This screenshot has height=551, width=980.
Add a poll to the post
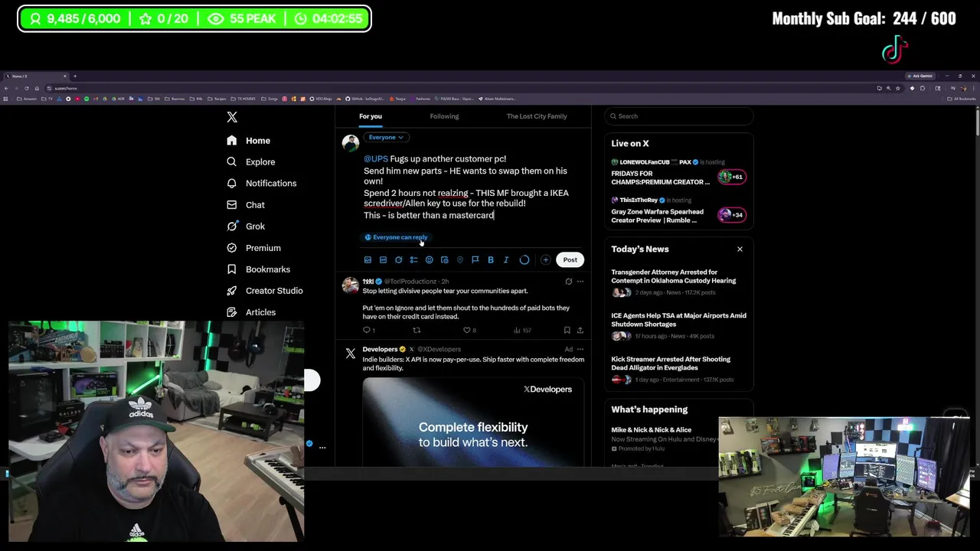pyautogui.click(x=413, y=260)
